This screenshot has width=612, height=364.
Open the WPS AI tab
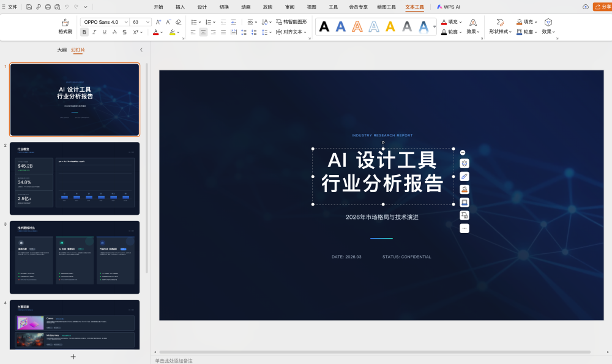click(449, 7)
